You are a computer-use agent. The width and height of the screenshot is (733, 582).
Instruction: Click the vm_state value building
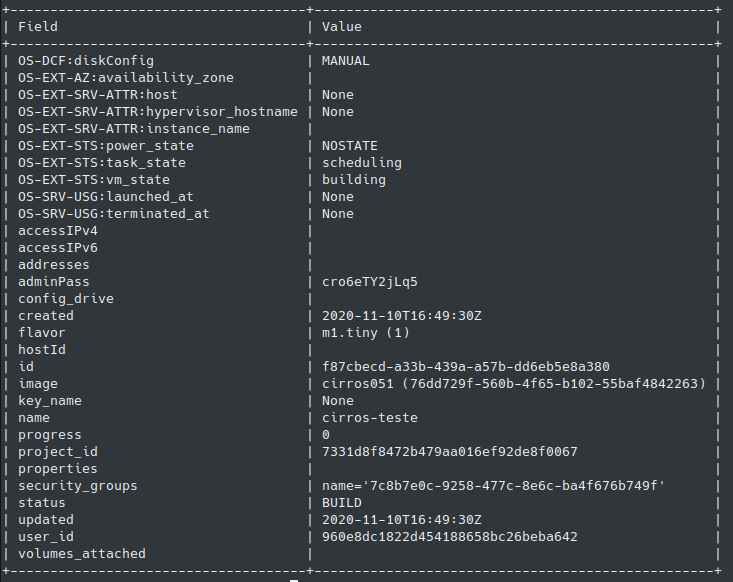click(354, 180)
